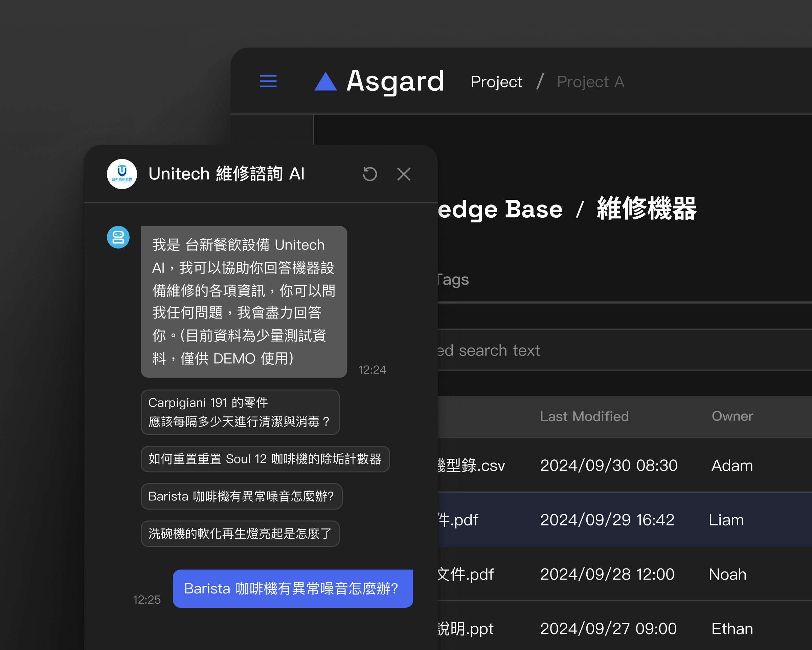This screenshot has width=812, height=650.
Task: Click the sent Barista question bubble
Action: coord(293,589)
